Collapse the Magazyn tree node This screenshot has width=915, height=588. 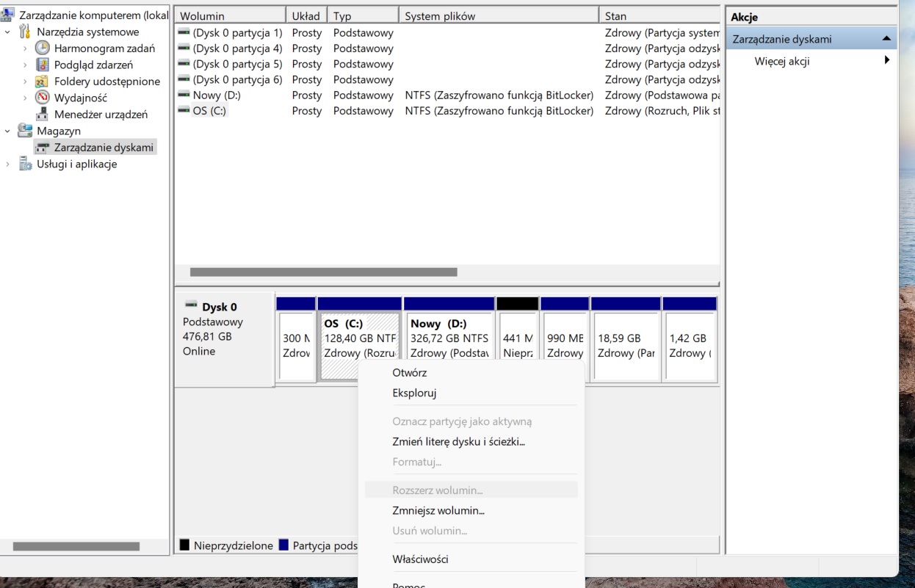7,131
